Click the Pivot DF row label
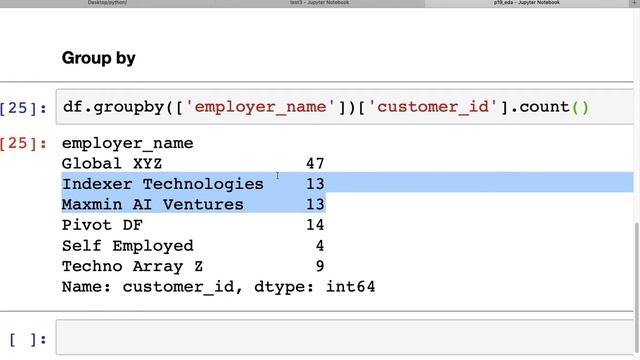Viewport: 640px width, 360px height. (x=102, y=225)
